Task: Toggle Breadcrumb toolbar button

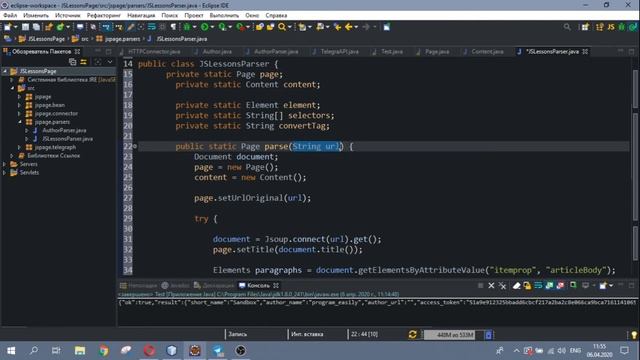Action: (106, 27)
